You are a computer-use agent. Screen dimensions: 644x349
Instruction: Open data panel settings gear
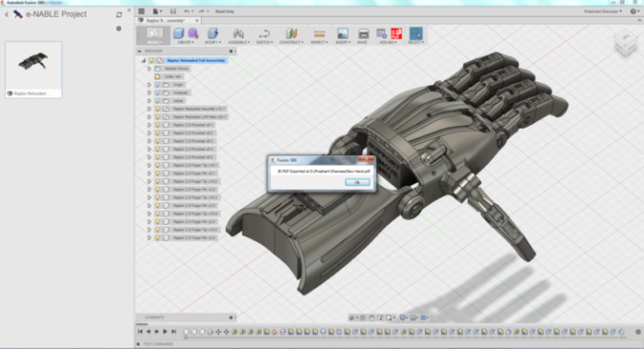tap(119, 29)
